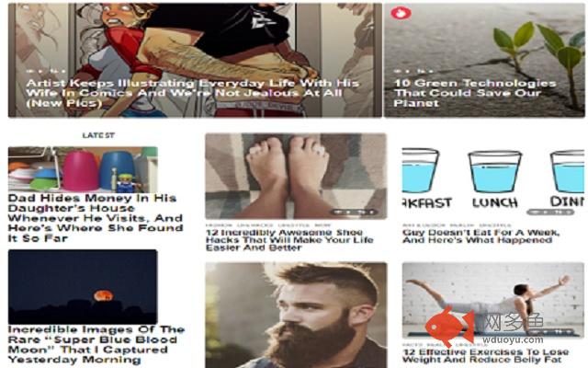Click the plant sprout featured image
The height and width of the screenshot is (368, 588).
click(484, 60)
